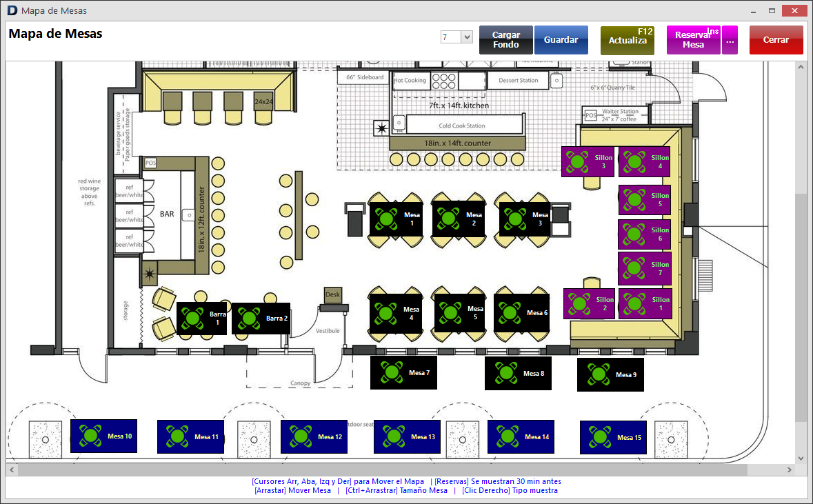Click the Barra 1 table icon

[192, 319]
